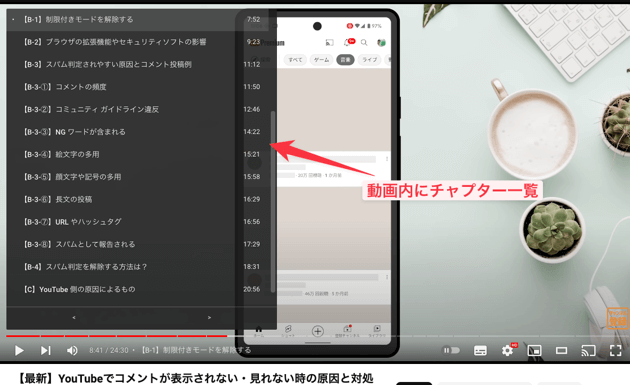
Task: Jump to chapter [B-2] ブラウザの拡張機能
Action: tap(137, 42)
